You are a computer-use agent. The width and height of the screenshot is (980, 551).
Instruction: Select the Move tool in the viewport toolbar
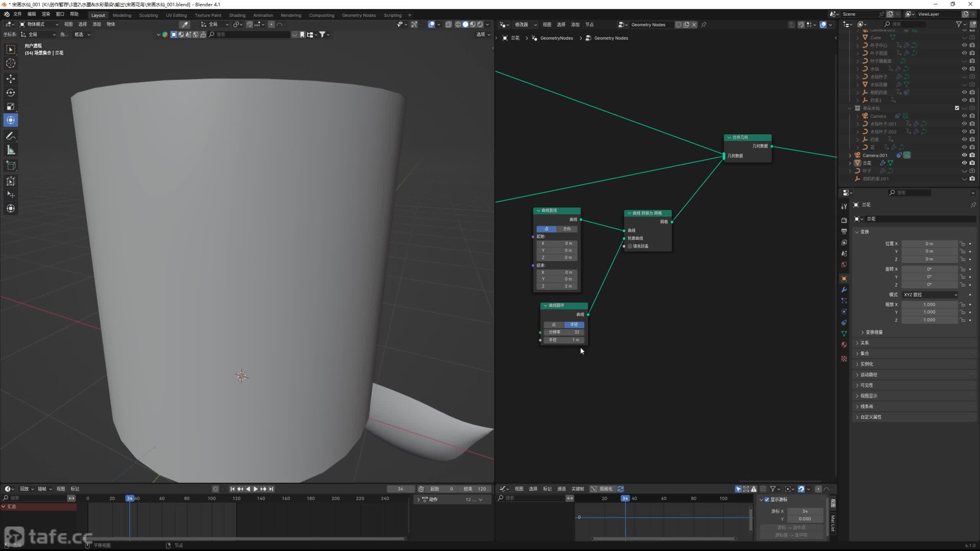11,79
